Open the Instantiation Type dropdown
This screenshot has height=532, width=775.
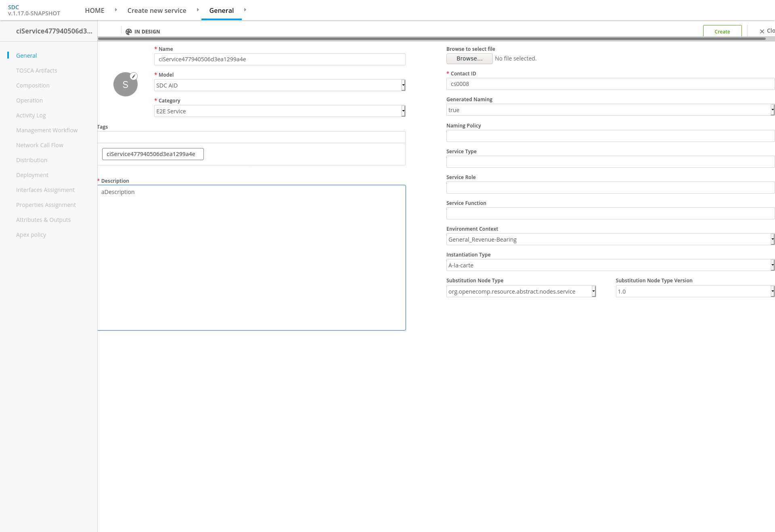tap(610, 265)
